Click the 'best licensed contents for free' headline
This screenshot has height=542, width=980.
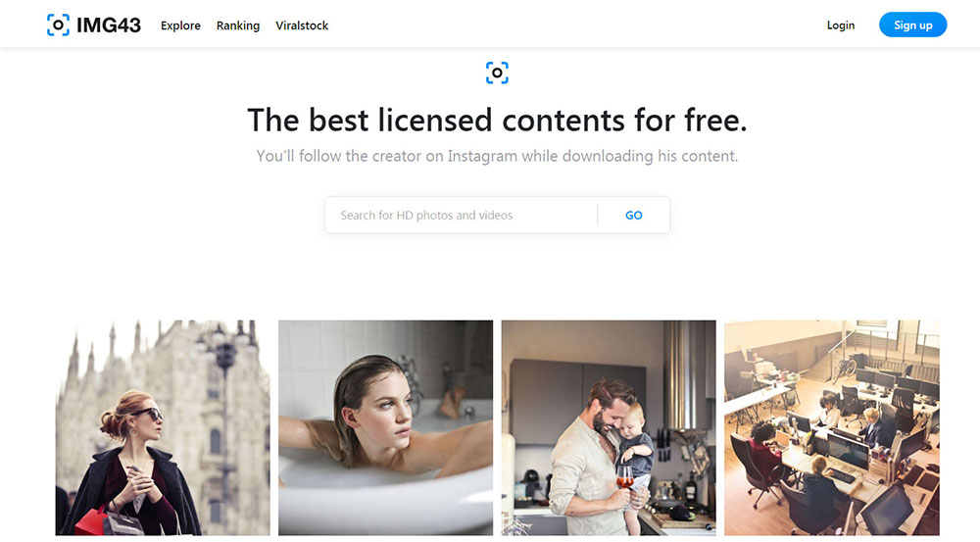tap(497, 120)
